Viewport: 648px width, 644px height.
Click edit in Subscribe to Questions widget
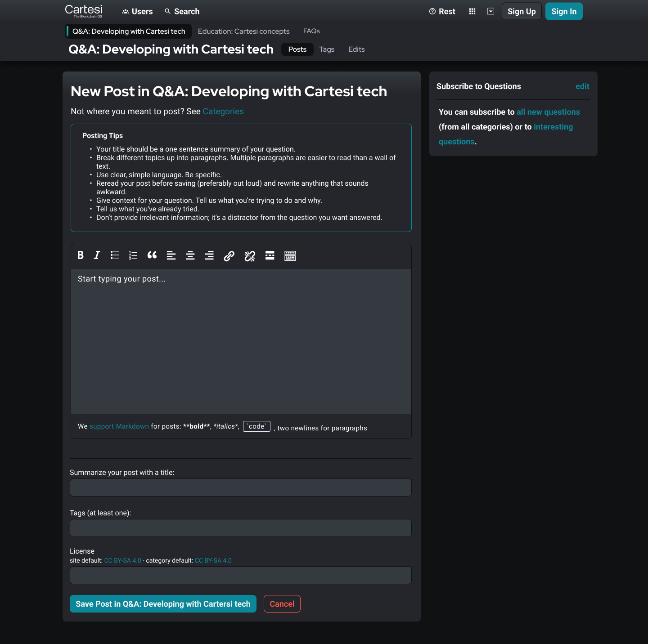pos(582,86)
